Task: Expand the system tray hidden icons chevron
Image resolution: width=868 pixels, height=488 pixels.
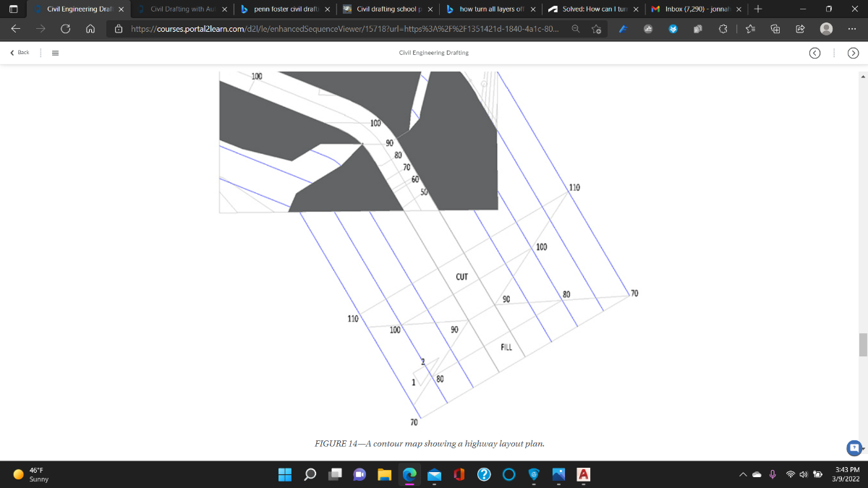Action: click(x=742, y=474)
